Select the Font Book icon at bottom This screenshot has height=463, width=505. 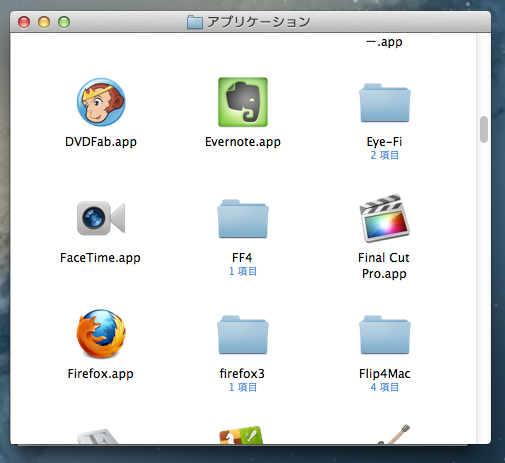(98, 436)
